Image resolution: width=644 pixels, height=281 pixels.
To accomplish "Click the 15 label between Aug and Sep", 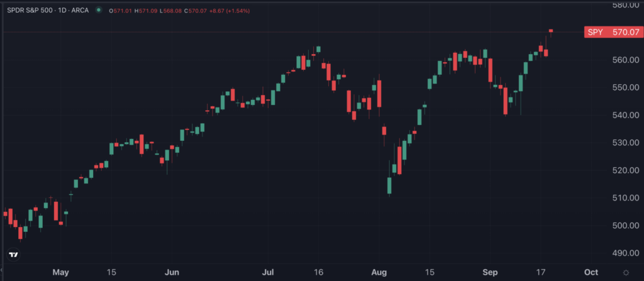I will 429,272.
